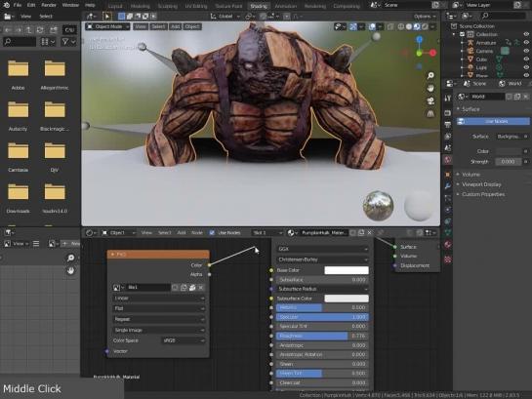Screen dimensions: 532x399
Task: Click the viewport Object menu button
Action: pyautogui.click(x=192, y=26)
